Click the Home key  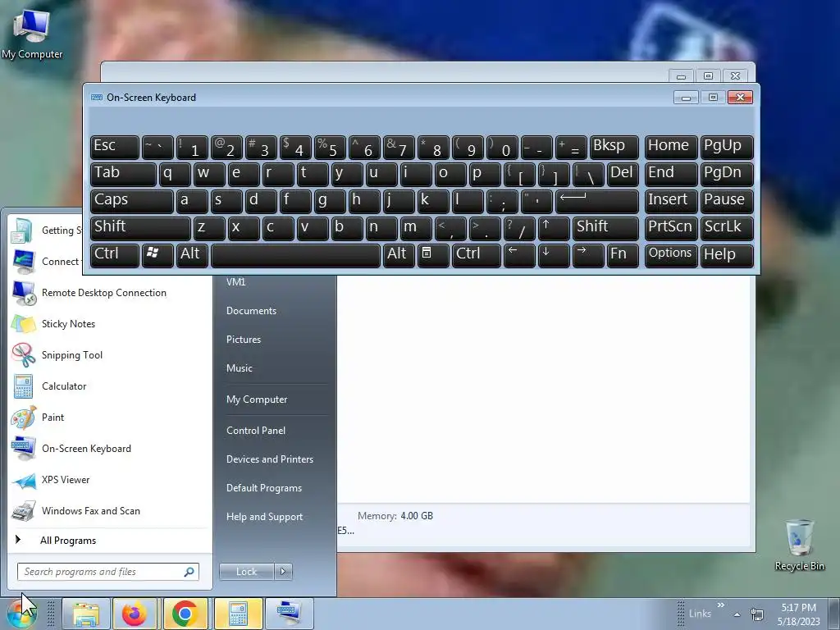tap(671, 148)
